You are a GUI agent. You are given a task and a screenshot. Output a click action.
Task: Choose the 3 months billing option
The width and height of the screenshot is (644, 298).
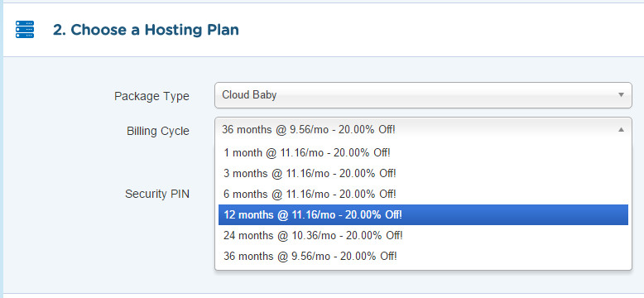point(423,173)
